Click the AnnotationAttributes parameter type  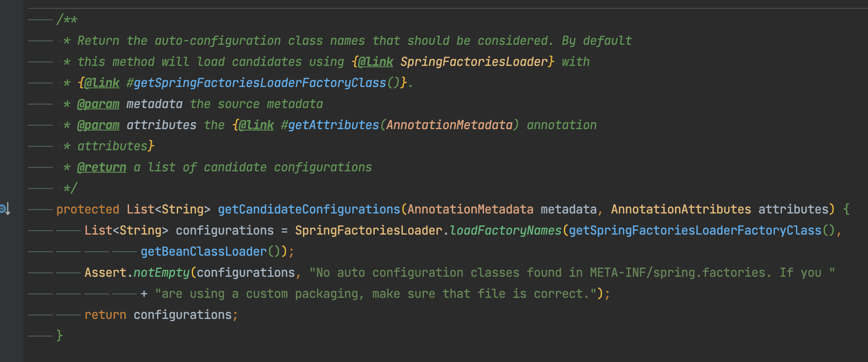point(681,210)
